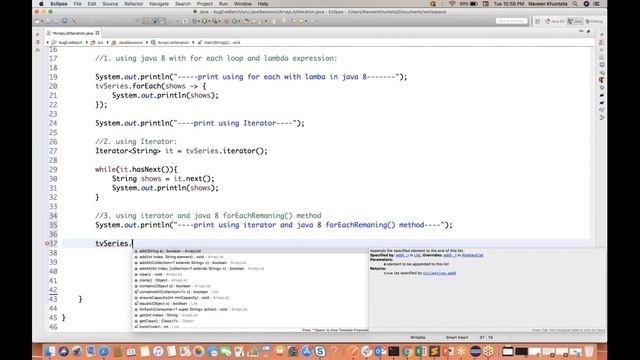This screenshot has height=360, width=640.
Task: Expand breadcrumb arrow before main(String[])
Action: coord(194,42)
